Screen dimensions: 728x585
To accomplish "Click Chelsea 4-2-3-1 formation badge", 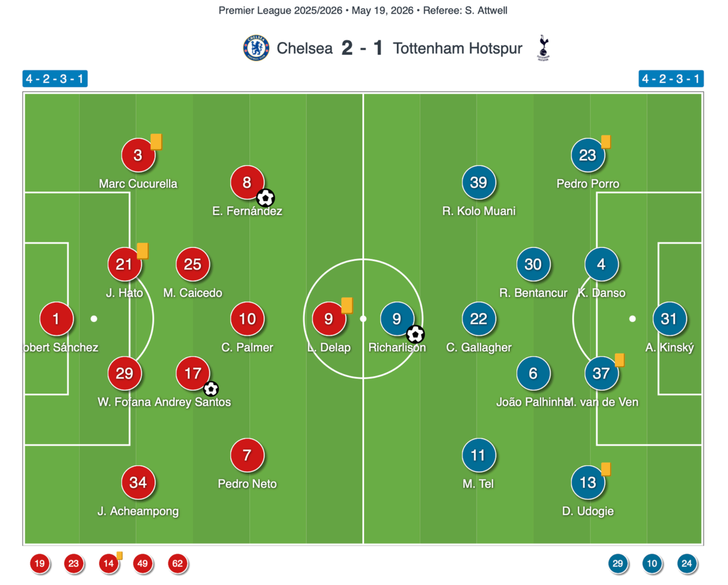I will [x=55, y=79].
